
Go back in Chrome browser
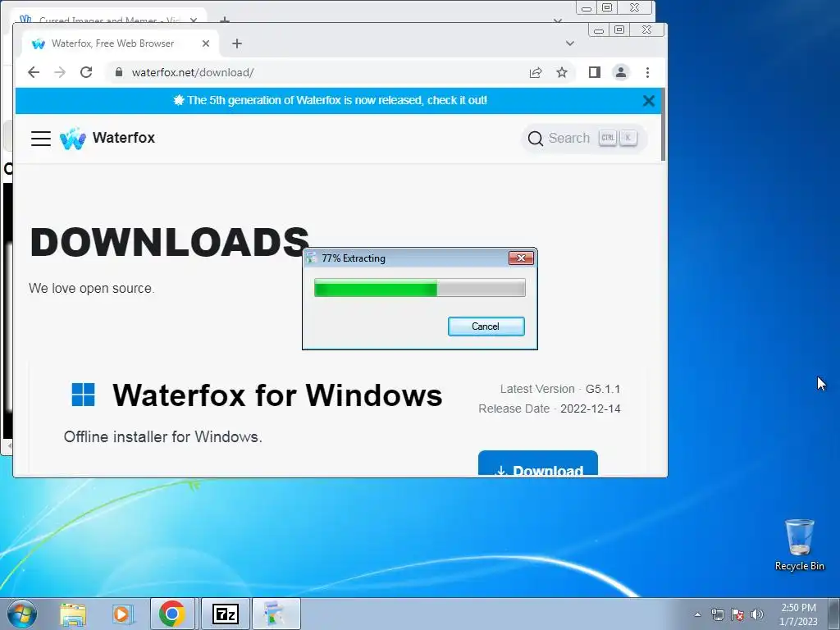click(34, 72)
